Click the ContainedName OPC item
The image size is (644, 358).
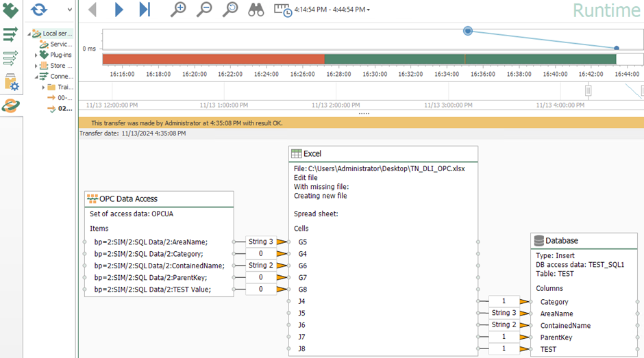pyautogui.click(x=160, y=266)
